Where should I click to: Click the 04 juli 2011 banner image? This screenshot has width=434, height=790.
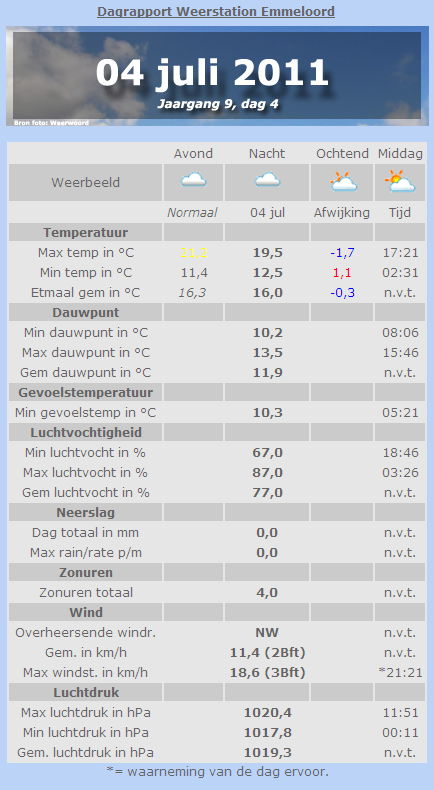tap(217, 76)
